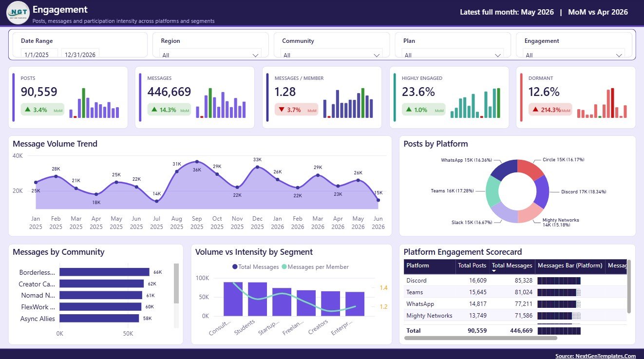Click the Teams row in scorecard

click(x=515, y=292)
